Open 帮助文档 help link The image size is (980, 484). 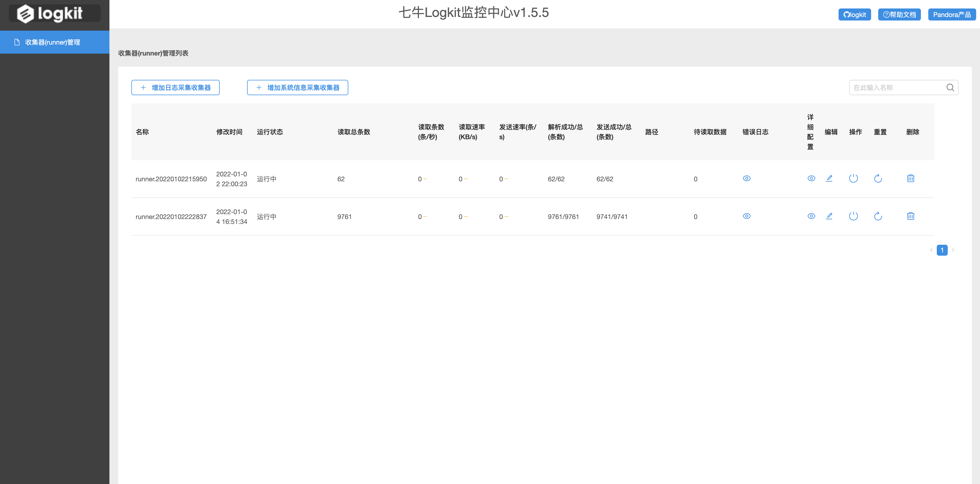[899, 14]
